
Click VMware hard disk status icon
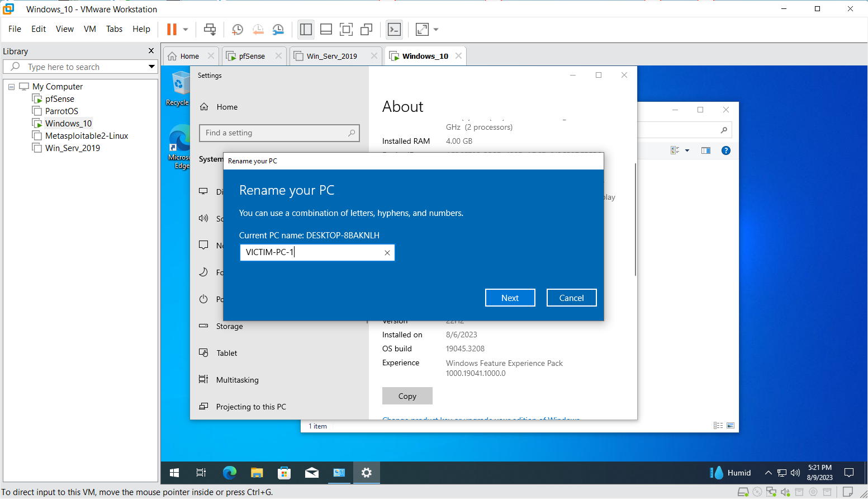(743, 492)
